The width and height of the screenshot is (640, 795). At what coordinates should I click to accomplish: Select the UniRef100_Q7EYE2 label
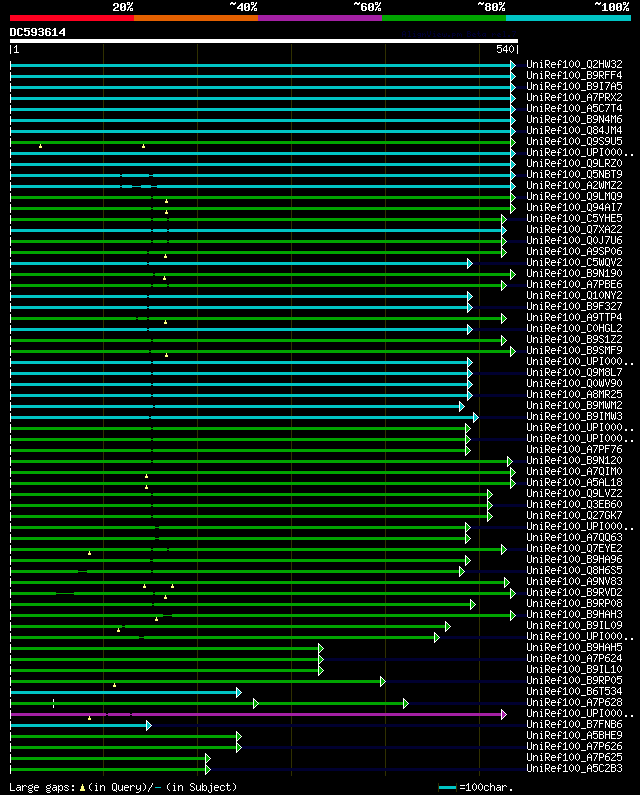click(x=574, y=548)
